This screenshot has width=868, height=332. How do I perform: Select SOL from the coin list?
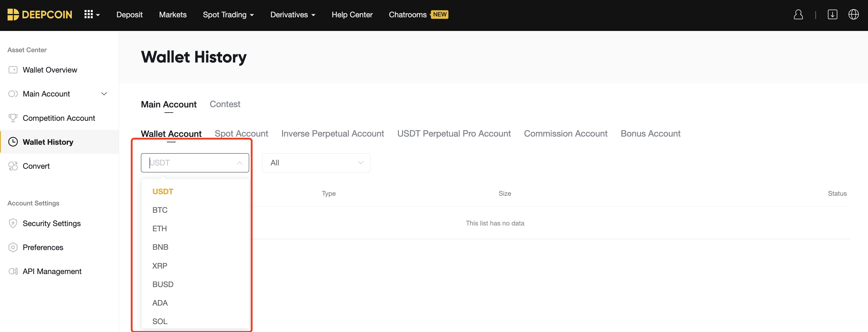195,321
